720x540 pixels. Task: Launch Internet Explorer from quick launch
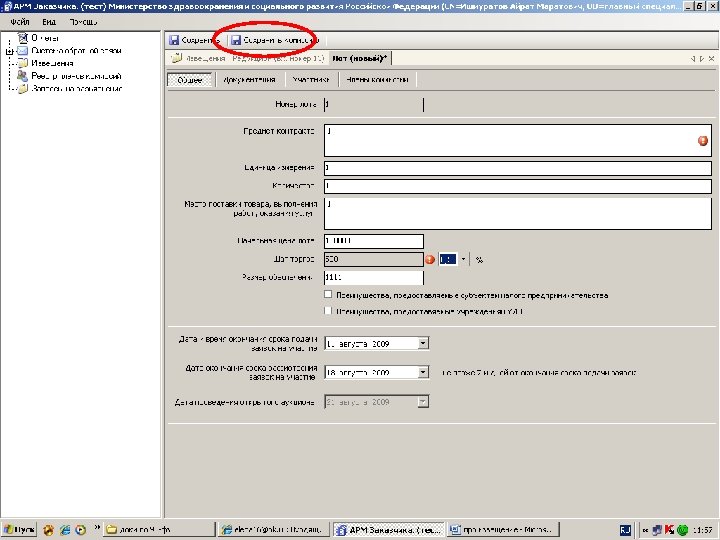[x=65, y=530]
